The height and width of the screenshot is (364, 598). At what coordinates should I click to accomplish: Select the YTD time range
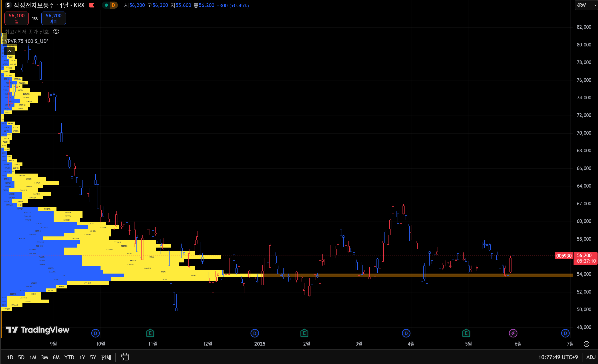(x=69, y=357)
